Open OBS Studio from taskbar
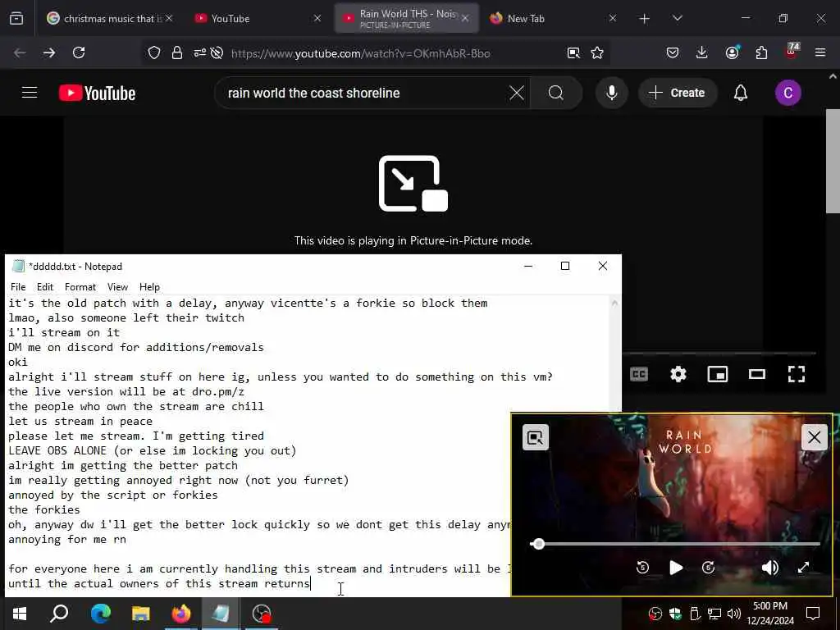 (x=262, y=613)
